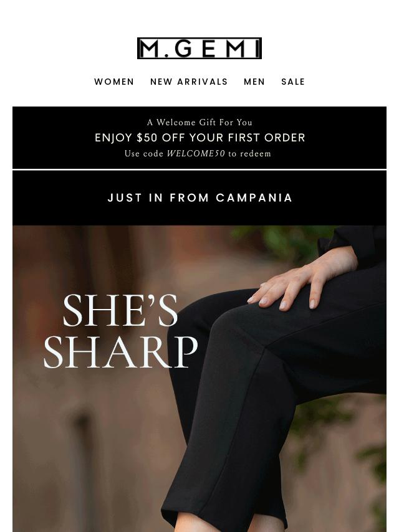Image resolution: width=399 pixels, height=532 pixels.
Task: Click 'A Welcome Gift For You' text
Action: point(199,123)
